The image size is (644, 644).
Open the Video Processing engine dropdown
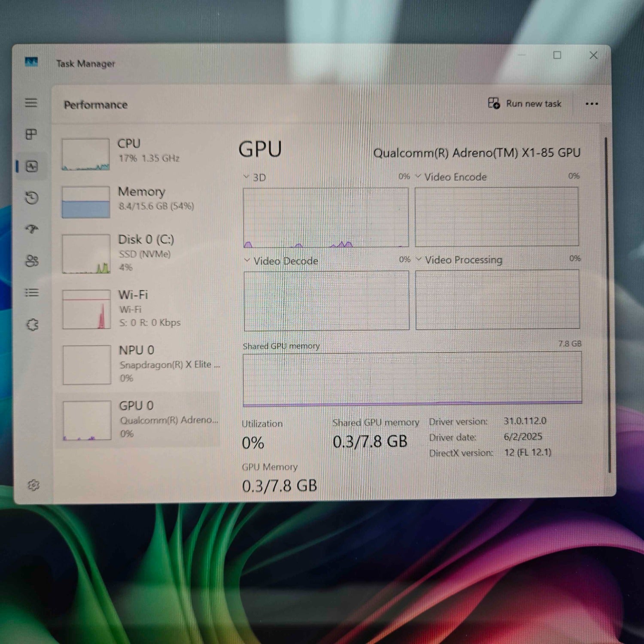[419, 259]
